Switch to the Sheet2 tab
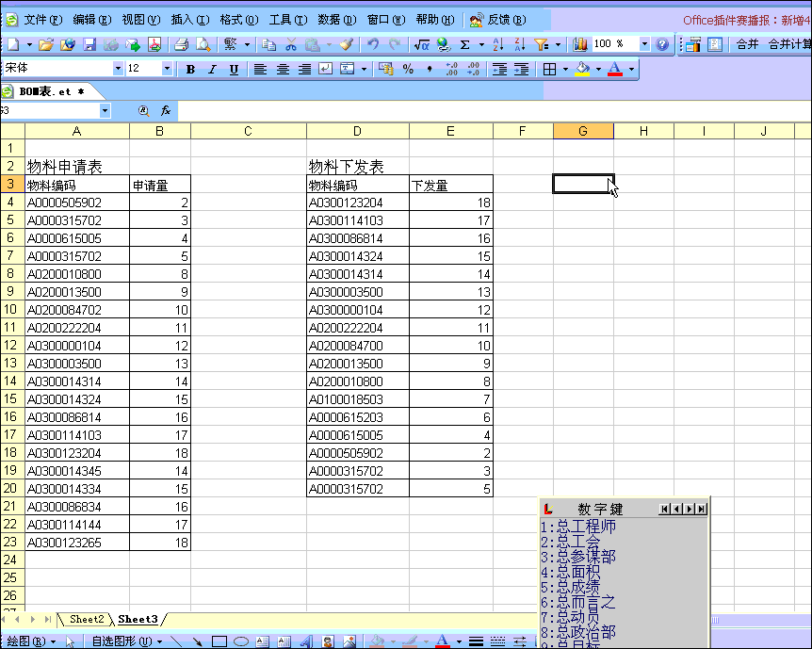The image size is (812, 649). point(87,619)
